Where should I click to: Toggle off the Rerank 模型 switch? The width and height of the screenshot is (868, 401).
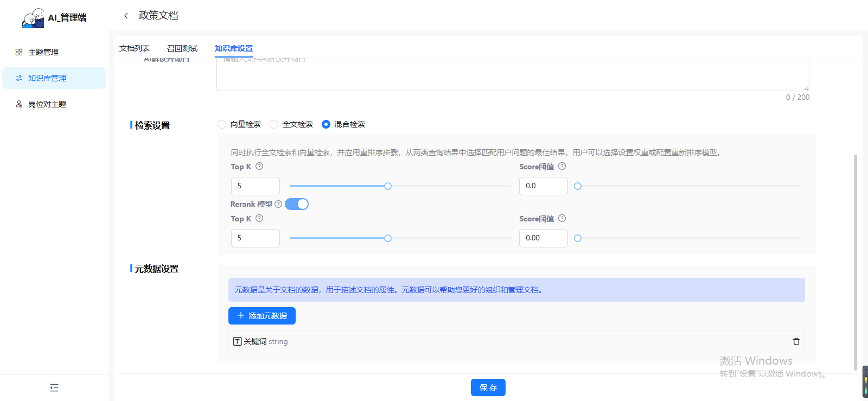coord(297,204)
